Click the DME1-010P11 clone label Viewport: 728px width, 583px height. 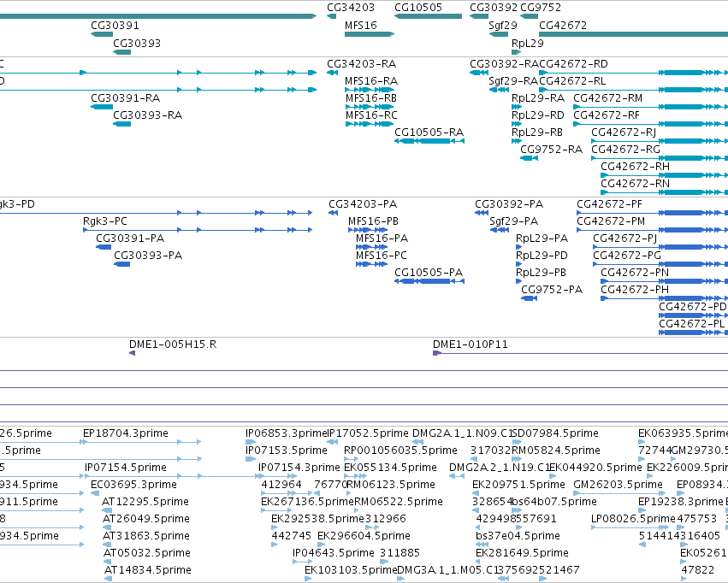(x=471, y=344)
